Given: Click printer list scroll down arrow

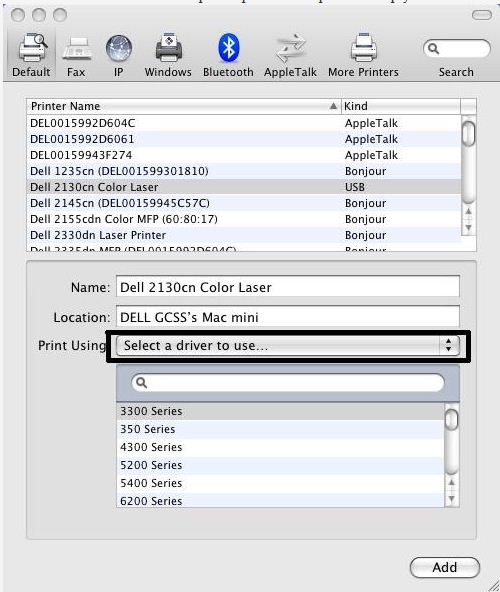Looking at the screenshot, I should [x=469, y=228].
